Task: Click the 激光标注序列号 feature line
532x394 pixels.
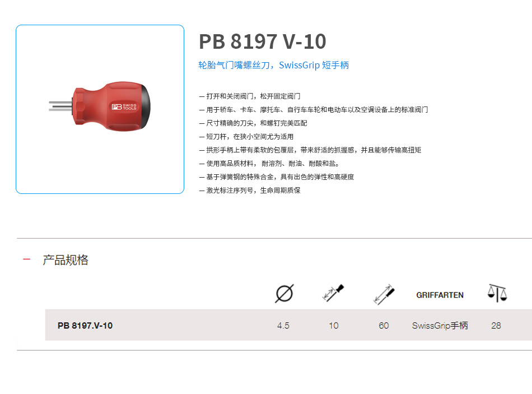Action: click(250, 190)
